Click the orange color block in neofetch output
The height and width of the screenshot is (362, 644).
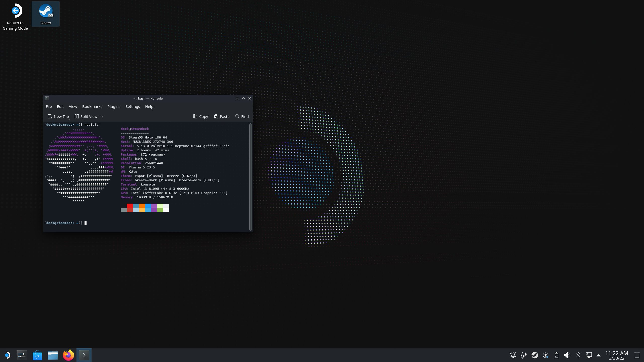click(142, 206)
